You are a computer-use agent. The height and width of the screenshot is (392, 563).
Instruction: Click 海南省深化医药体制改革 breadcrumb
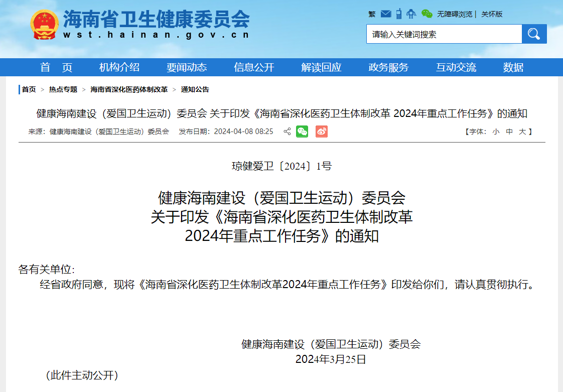(x=129, y=89)
